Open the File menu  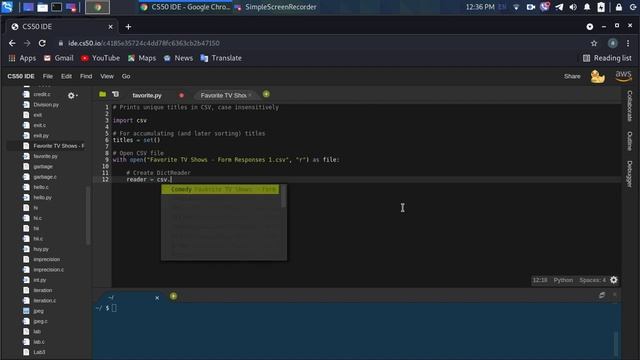[x=48, y=76]
